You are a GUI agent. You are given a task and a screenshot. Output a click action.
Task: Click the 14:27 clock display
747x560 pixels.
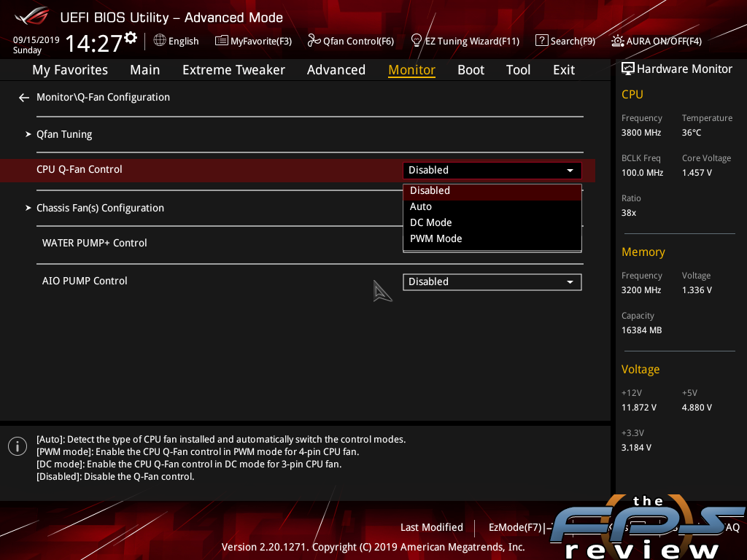coord(94,43)
